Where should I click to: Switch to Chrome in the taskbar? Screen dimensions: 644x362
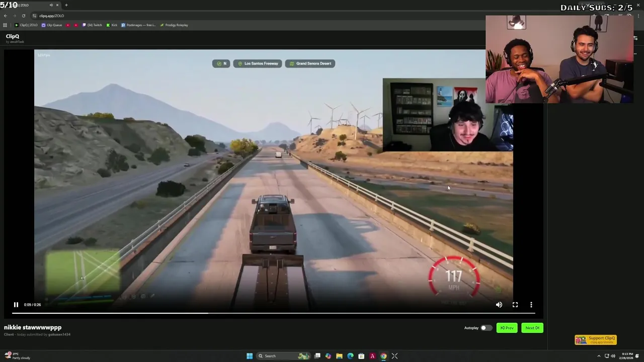(x=383, y=356)
